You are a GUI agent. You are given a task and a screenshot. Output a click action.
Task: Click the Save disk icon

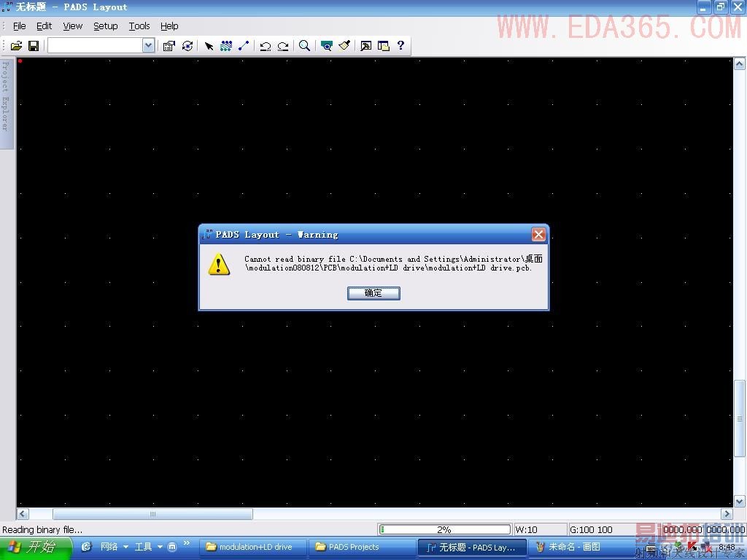tap(34, 46)
